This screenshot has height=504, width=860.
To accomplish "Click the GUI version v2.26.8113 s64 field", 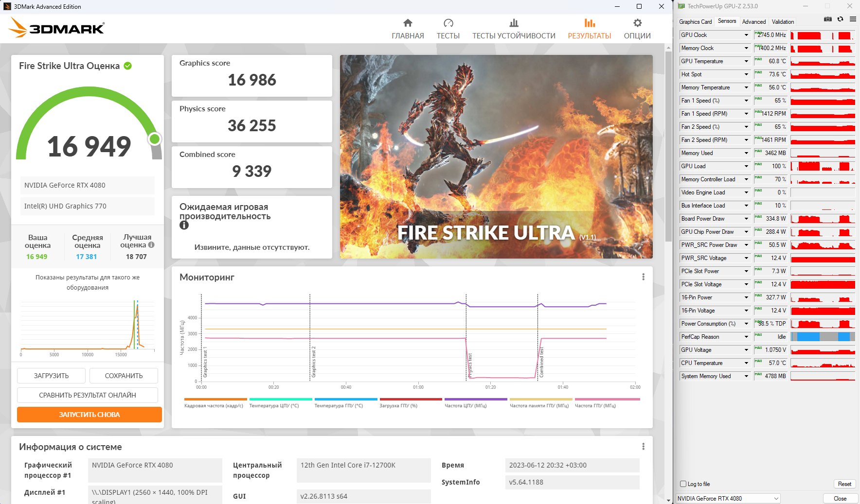I will (363, 496).
